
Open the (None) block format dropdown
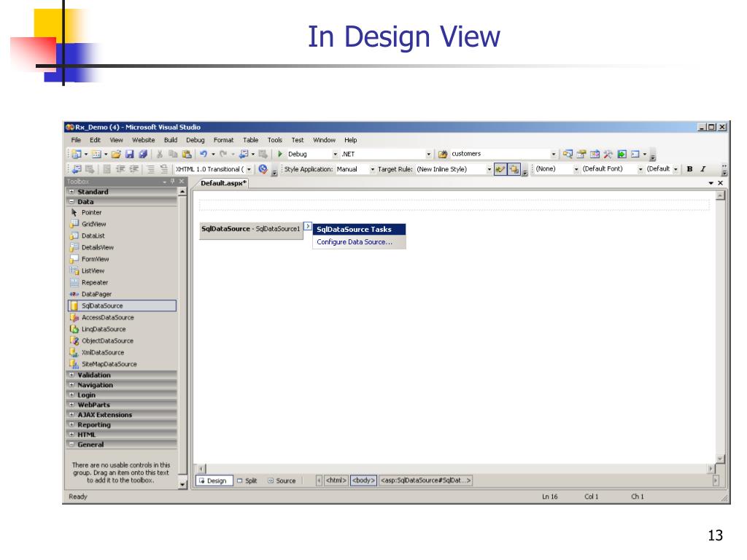tap(576, 169)
